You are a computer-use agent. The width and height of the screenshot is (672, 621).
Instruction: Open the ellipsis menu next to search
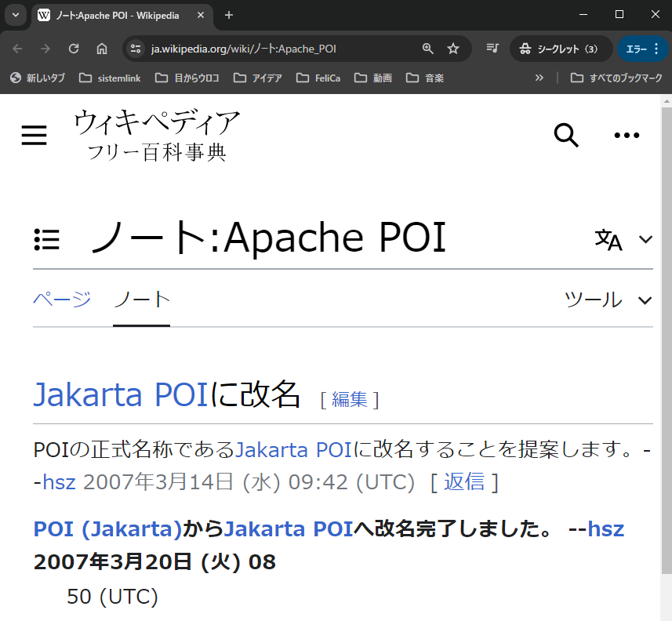point(627,135)
